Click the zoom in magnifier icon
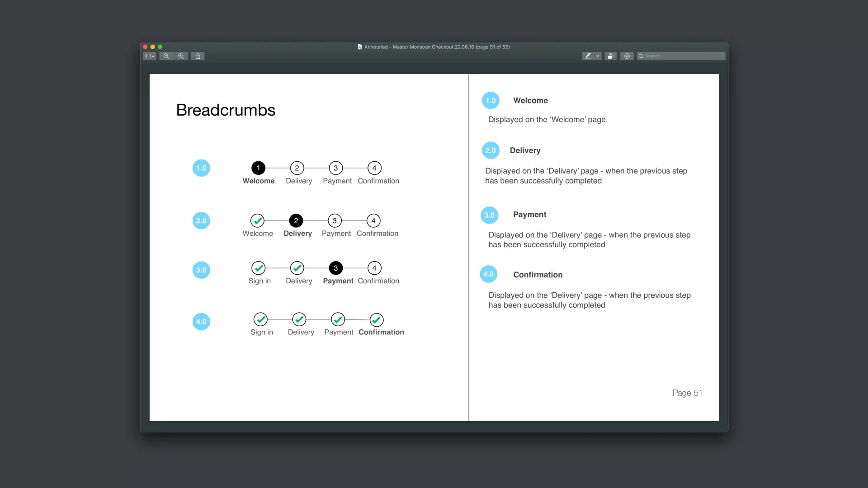The height and width of the screenshot is (488, 868). (181, 56)
